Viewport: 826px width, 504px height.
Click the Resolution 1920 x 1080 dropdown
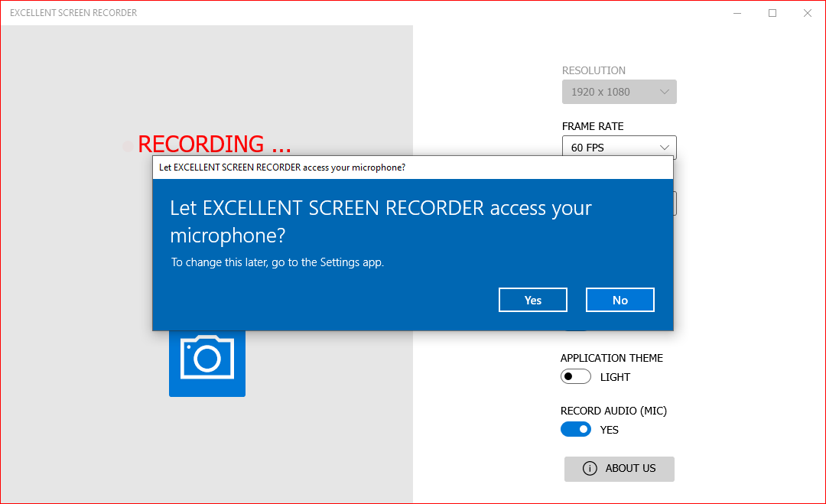[x=619, y=92]
